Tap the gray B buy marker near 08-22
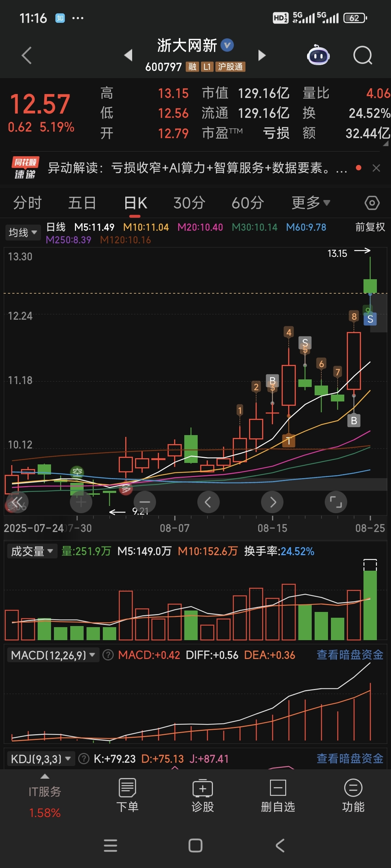The image size is (391, 868). 354,421
